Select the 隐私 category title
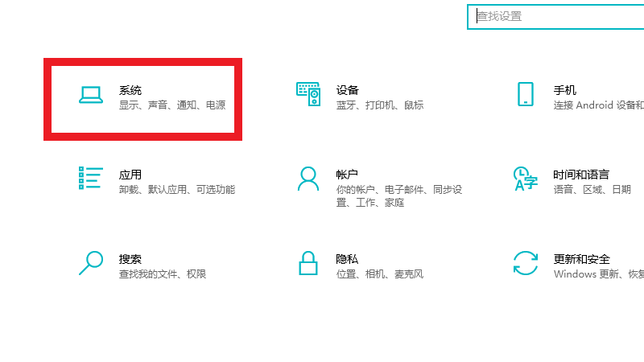This screenshot has height=362, width=644. coord(348,259)
